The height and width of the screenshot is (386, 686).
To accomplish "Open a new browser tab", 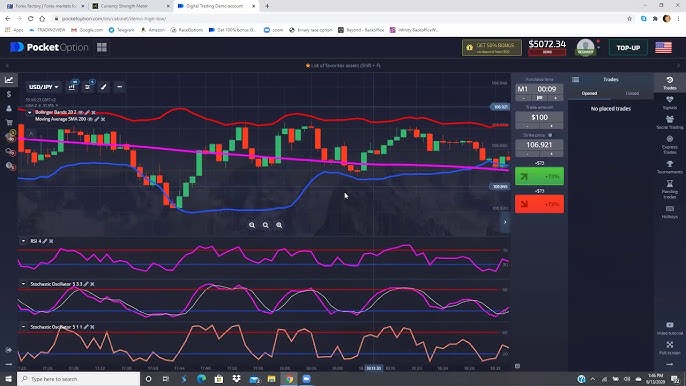I will pyautogui.click(x=267, y=6).
